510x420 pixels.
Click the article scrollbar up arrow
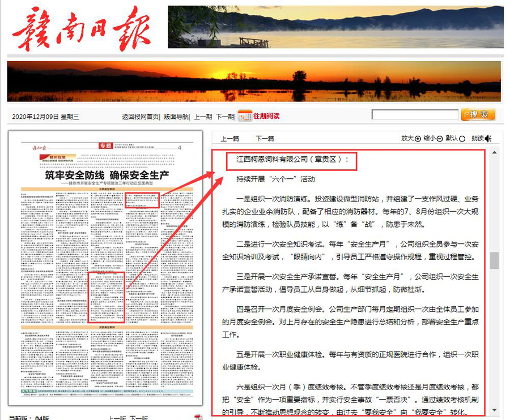point(494,152)
